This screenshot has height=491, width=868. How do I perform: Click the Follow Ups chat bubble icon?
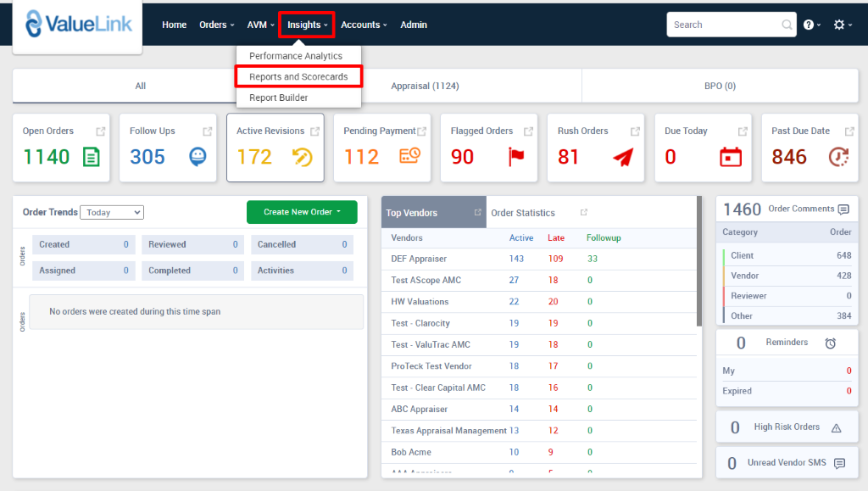click(x=198, y=157)
